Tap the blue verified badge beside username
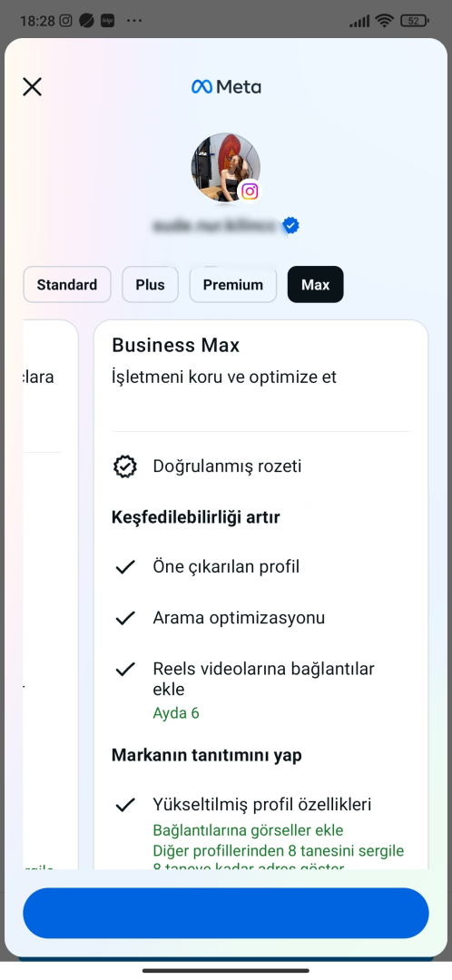The image size is (452, 980). 290,225
